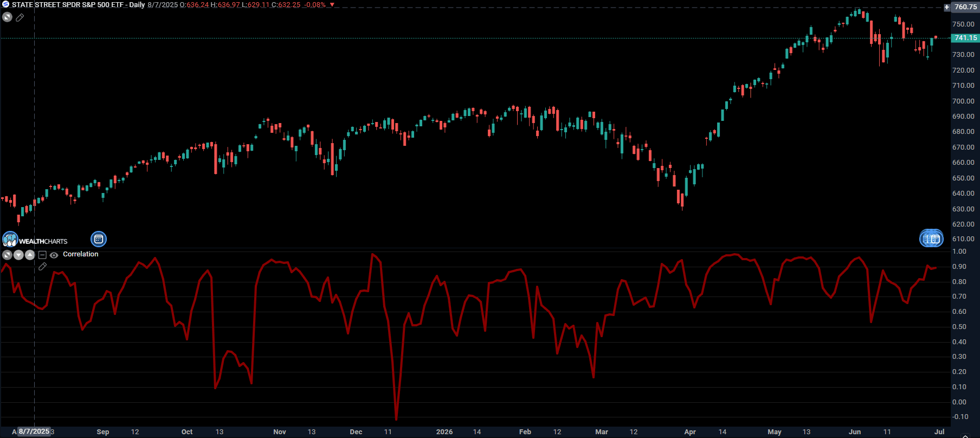Click the 8/7/2025 date label on time axis
The width and height of the screenshot is (980, 438).
tap(34, 431)
